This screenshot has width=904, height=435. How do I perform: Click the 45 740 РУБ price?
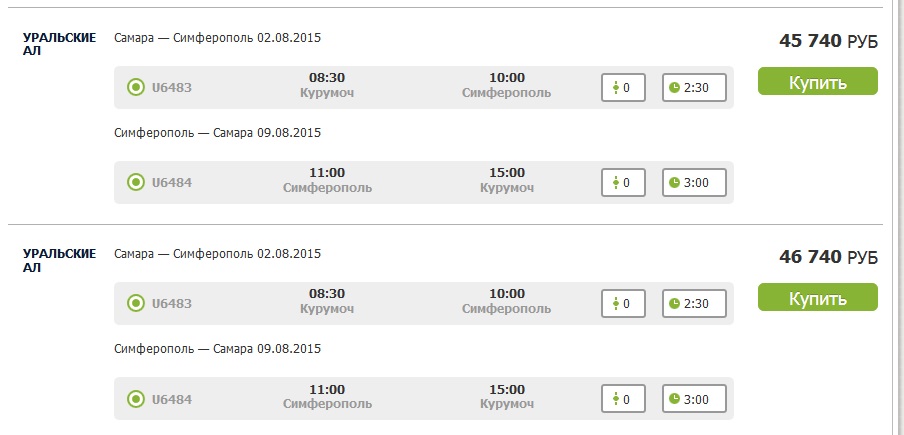828,41
